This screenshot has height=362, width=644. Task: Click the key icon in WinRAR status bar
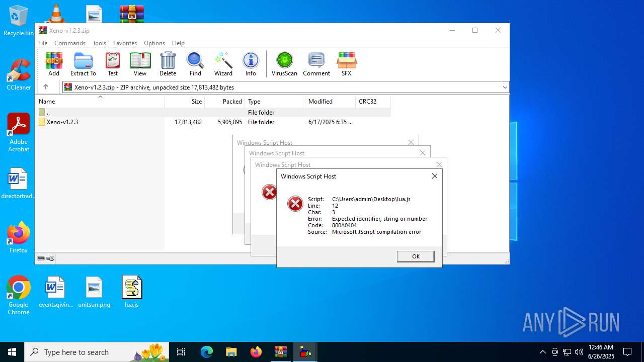[50, 258]
